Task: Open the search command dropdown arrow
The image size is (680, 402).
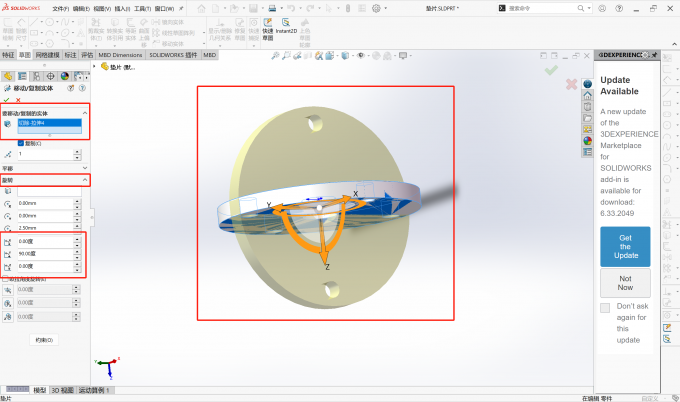Action: point(589,8)
